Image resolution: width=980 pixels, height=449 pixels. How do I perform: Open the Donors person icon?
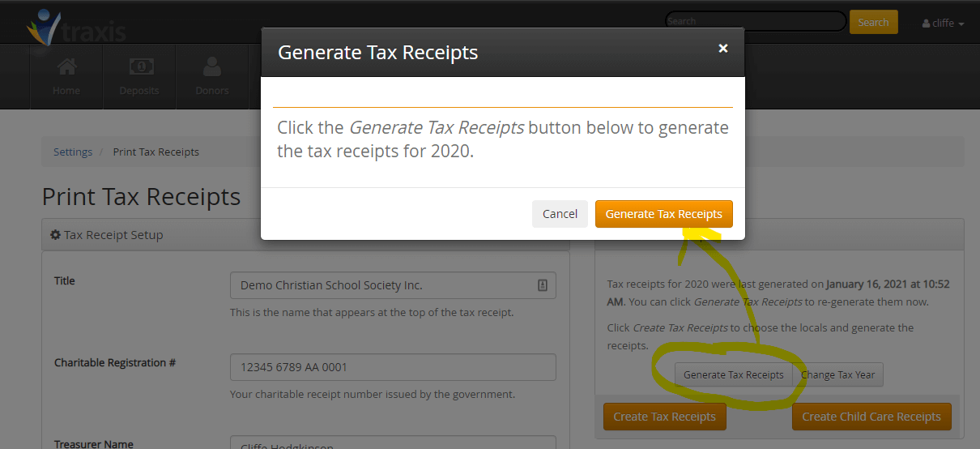coord(212,66)
